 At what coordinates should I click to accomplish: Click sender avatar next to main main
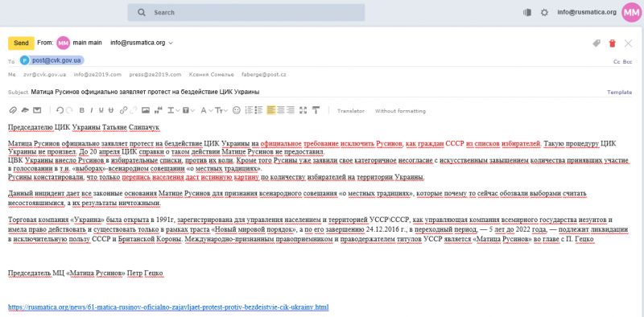click(x=64, y=43)
